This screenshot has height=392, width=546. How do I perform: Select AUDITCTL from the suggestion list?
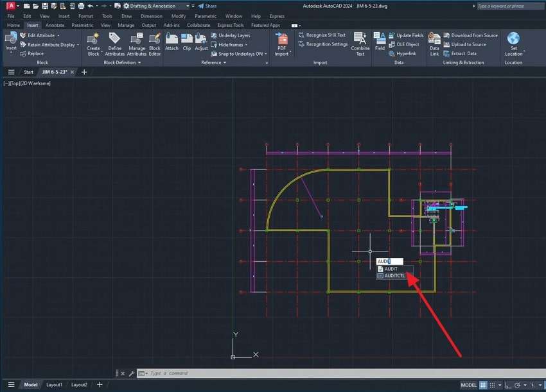(x=394, y=275)
